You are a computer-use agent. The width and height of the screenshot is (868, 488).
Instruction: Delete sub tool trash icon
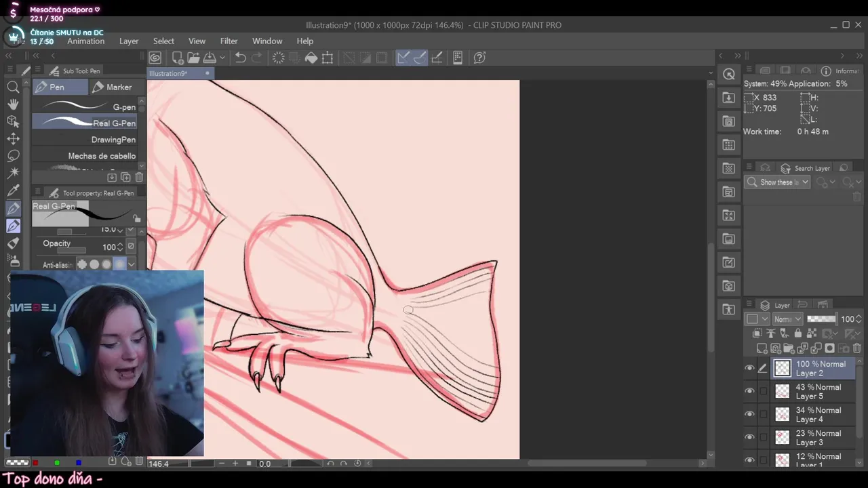pyautogui.click(x=139, y=177)
